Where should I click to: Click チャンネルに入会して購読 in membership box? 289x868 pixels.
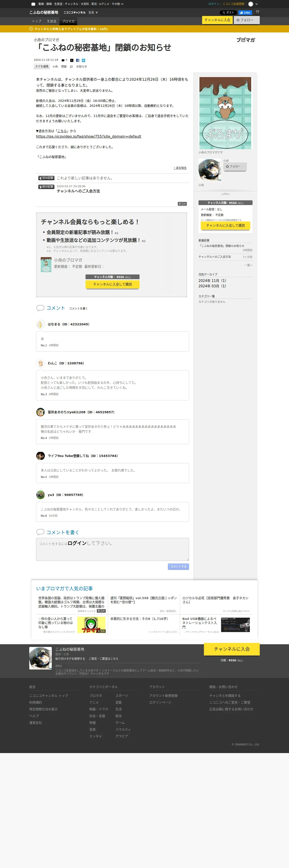(112, 284)
